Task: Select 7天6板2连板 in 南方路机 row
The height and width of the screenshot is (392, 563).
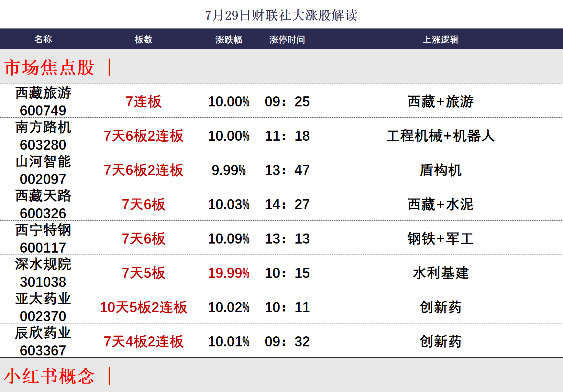Action: click(x=144, y=136)
